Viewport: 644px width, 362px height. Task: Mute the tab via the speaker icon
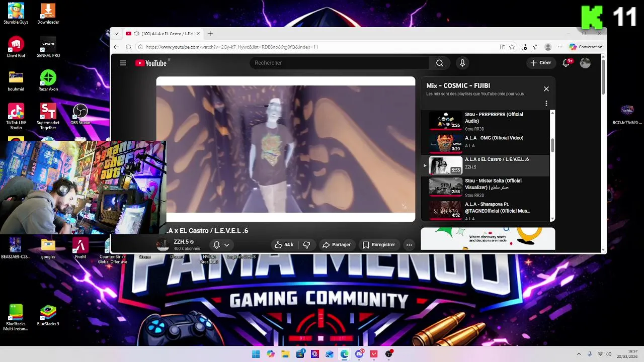click(x=136, y=34)
